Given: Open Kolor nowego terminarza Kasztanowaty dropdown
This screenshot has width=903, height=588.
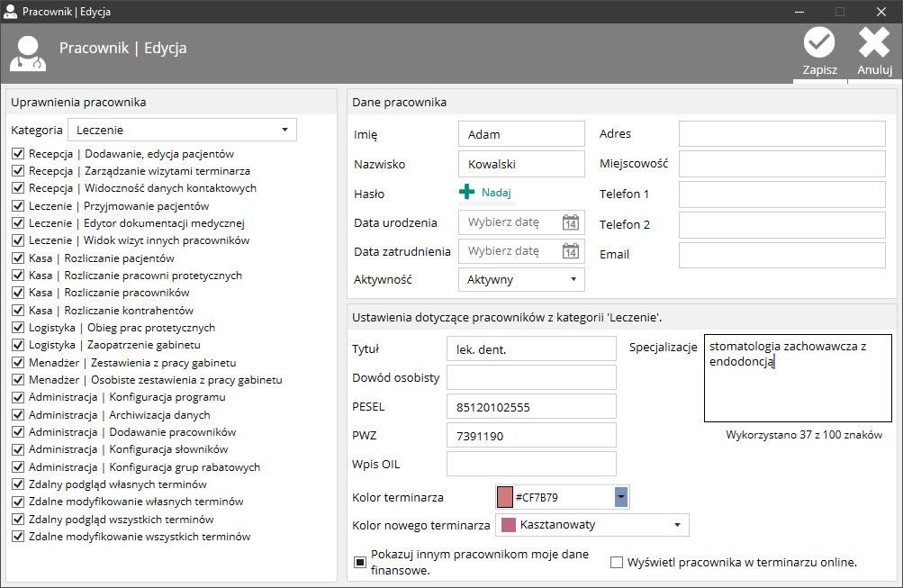Looking at the screenshot, I should pos(592,525).
